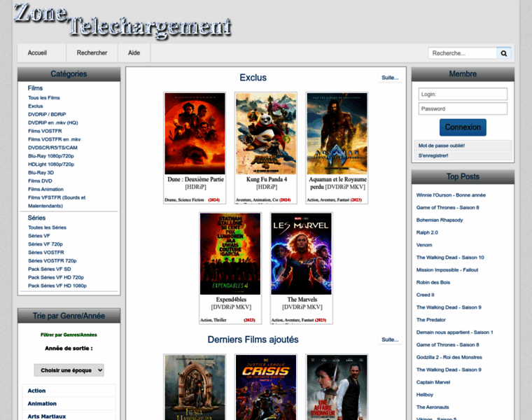Viewport: 532px width, 420px height.
Task: Open Aquaman et le Royaume perdu poster
Action: coord(337,134)
